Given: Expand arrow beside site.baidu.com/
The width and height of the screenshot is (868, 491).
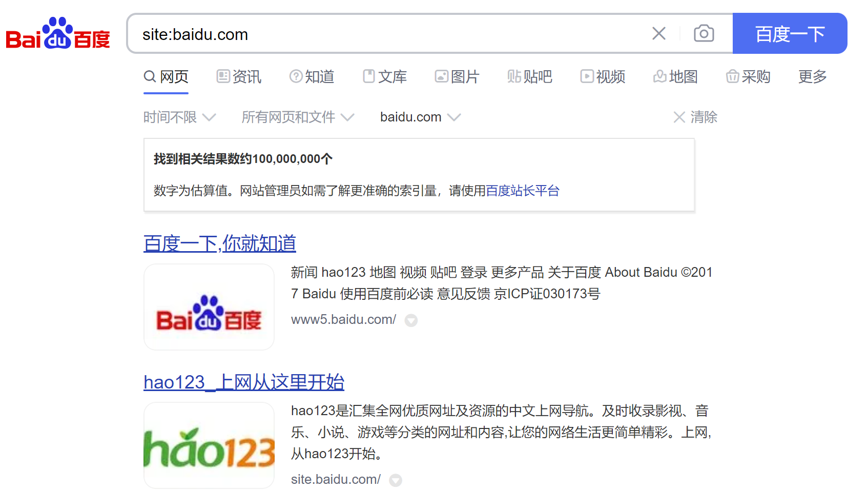Looking at the screenshot, I should (x=395, y=480).
